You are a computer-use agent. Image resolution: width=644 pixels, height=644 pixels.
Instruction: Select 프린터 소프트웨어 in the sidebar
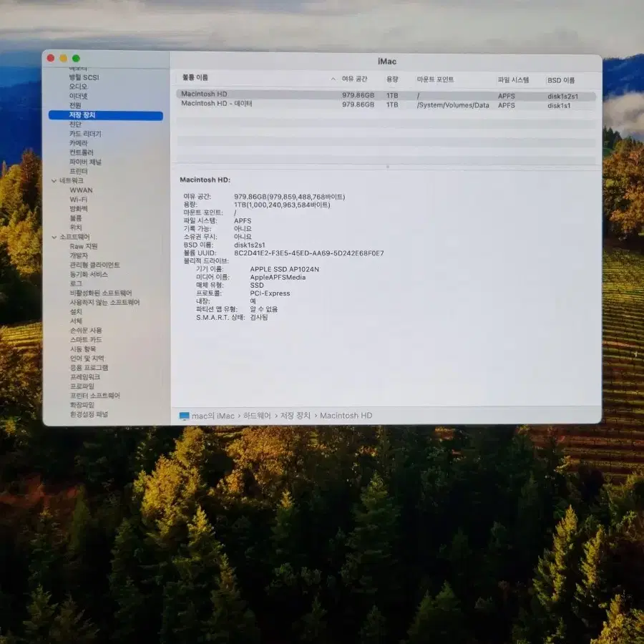(95, 396)
